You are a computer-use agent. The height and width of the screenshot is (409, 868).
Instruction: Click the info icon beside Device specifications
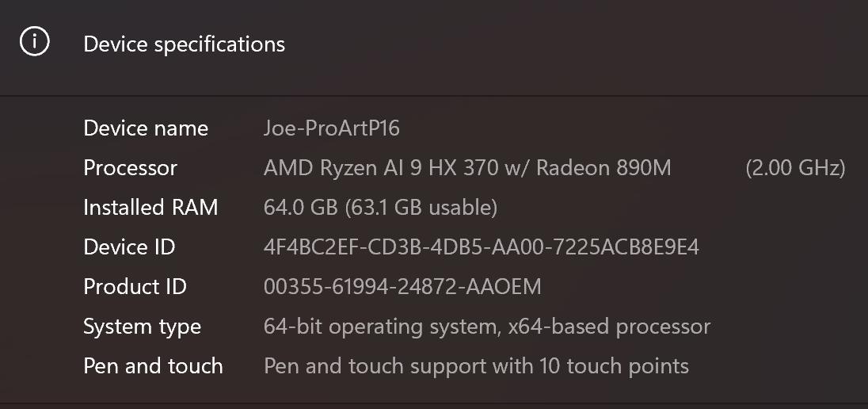point(35,43)
